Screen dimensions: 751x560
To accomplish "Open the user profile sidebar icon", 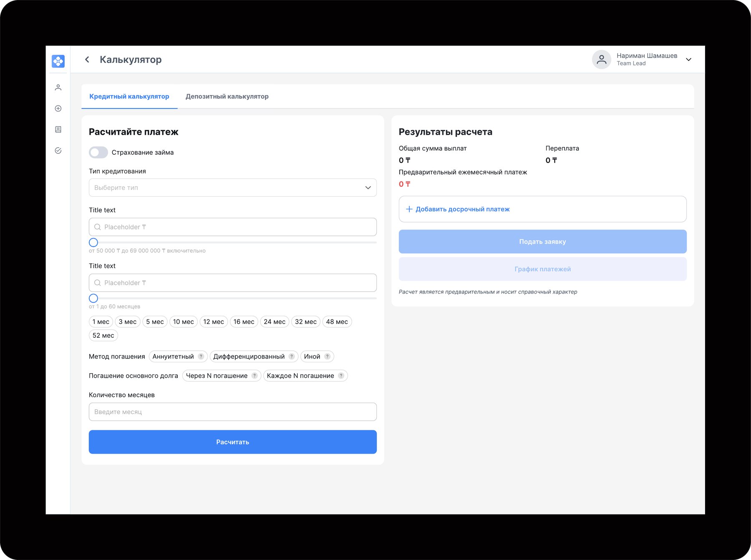I will coord(58,88).
